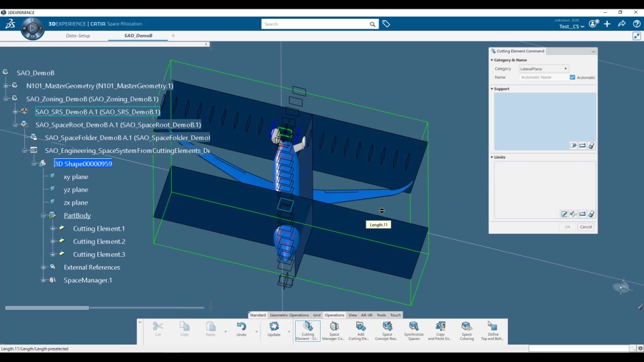Click the robot view icon near bottom right
The height and width of the screenshot is (362, 644).
tap(621, 288)
